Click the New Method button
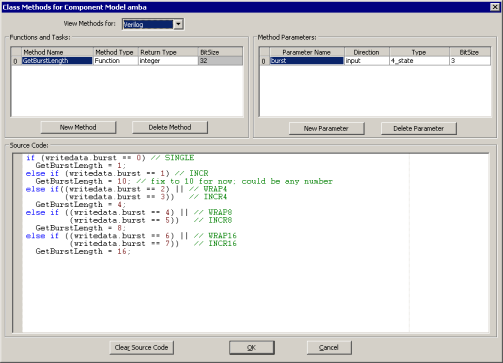The image size is (503, 363). [78, 127]
